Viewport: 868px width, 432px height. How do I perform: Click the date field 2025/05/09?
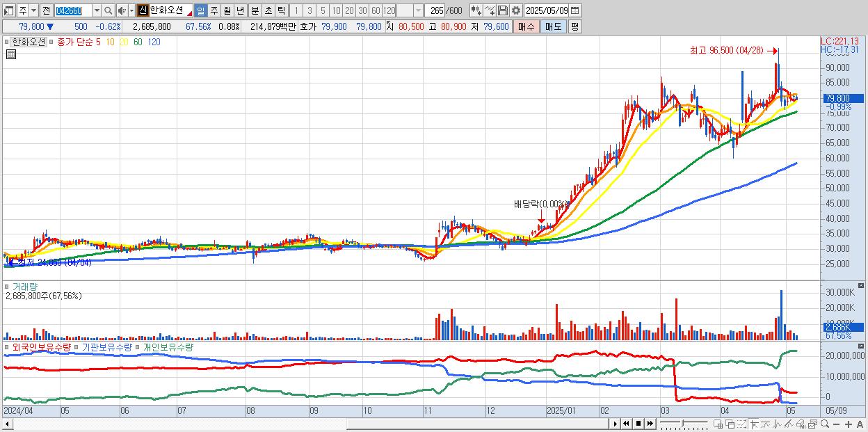click(547, 10)
